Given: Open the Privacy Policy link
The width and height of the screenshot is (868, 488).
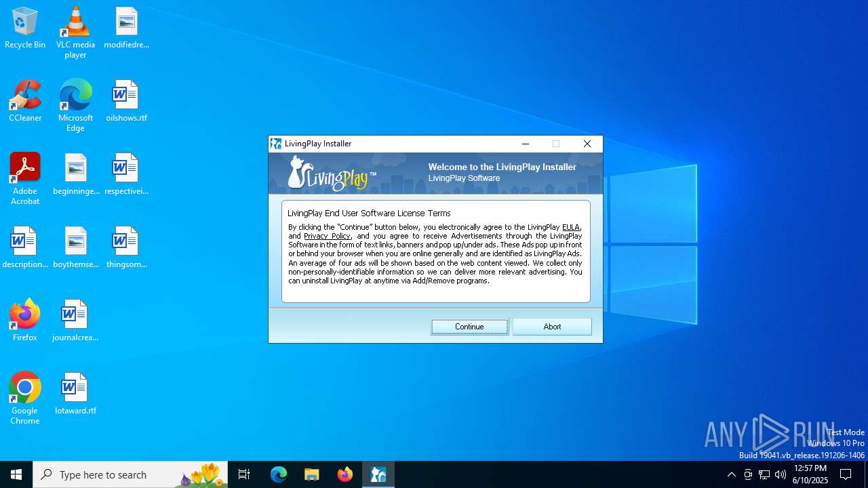Looking at the screenshot, I should [x=327, y=236].
